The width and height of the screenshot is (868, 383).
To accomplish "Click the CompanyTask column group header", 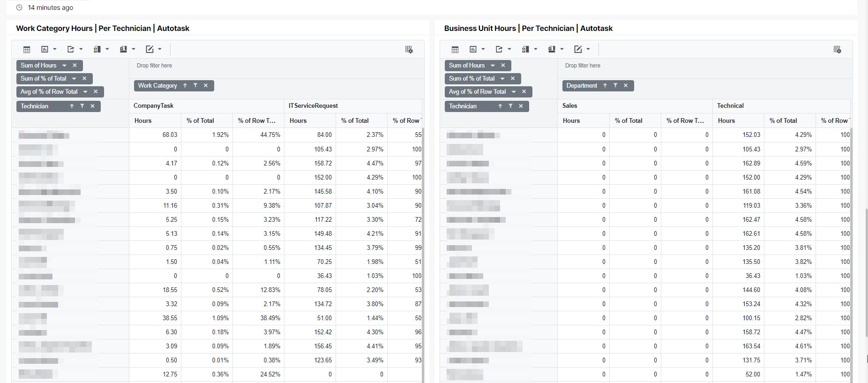I will (x=153, y=105).
